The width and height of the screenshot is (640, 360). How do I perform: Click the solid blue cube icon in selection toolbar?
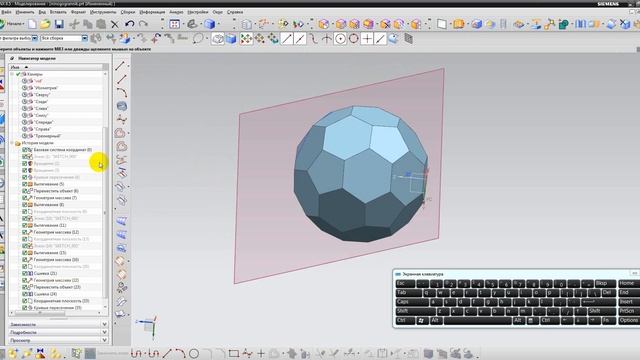click(x=231, y=39)
